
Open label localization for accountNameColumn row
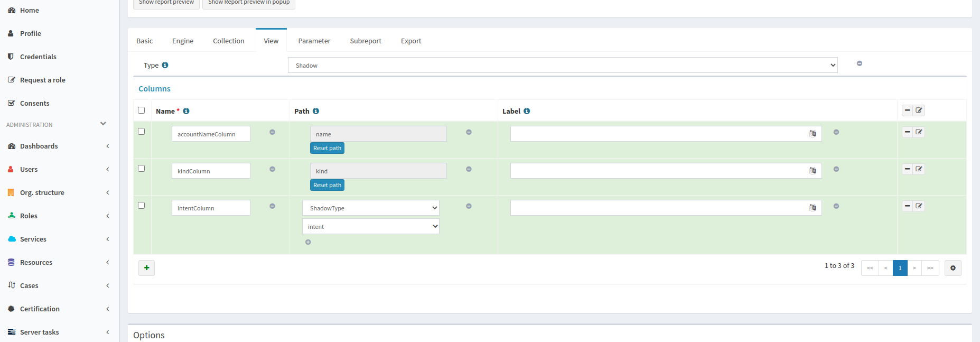click(813, 134)
